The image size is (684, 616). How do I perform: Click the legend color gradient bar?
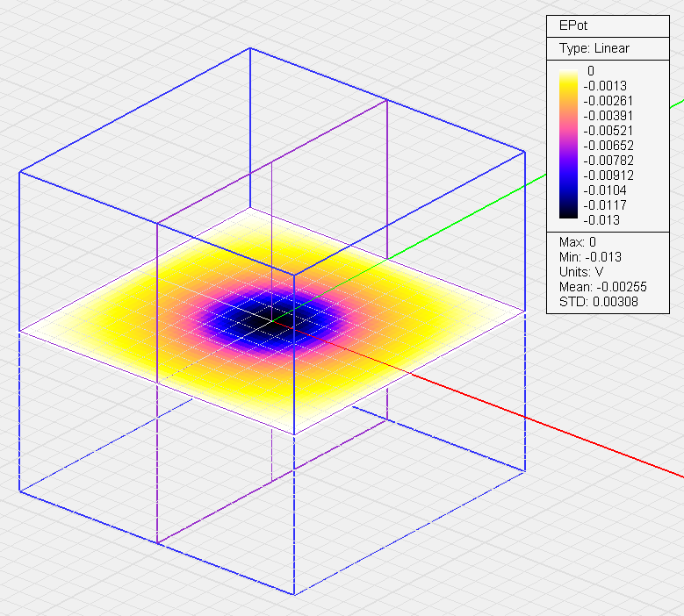[569, 145]
